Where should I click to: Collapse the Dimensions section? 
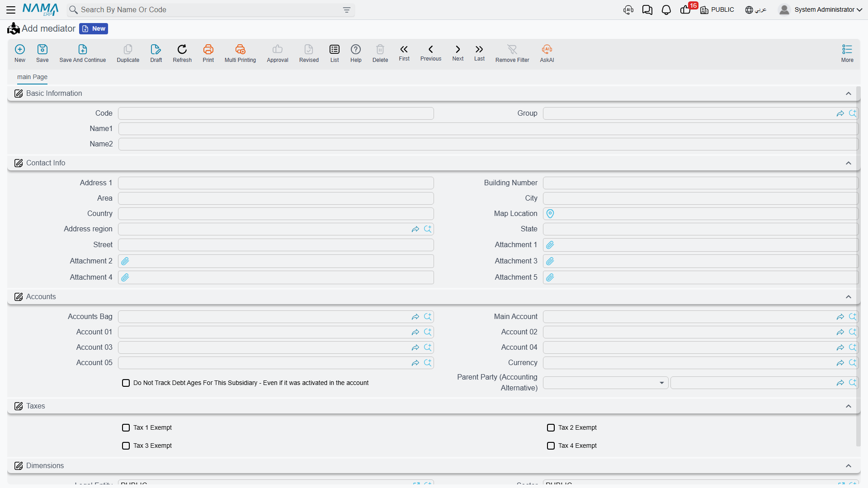coord(849,466)
